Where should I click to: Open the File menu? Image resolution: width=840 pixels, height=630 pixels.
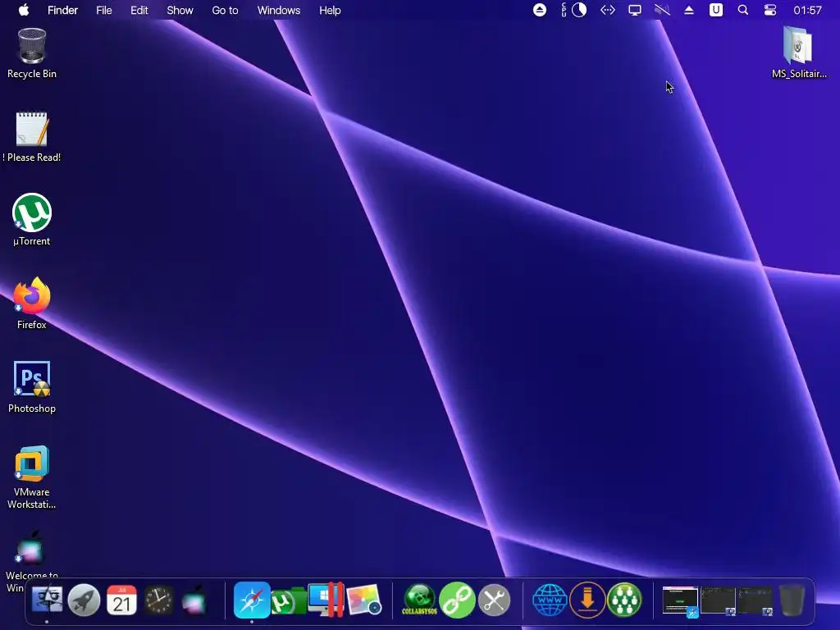(x=104, y=10)
